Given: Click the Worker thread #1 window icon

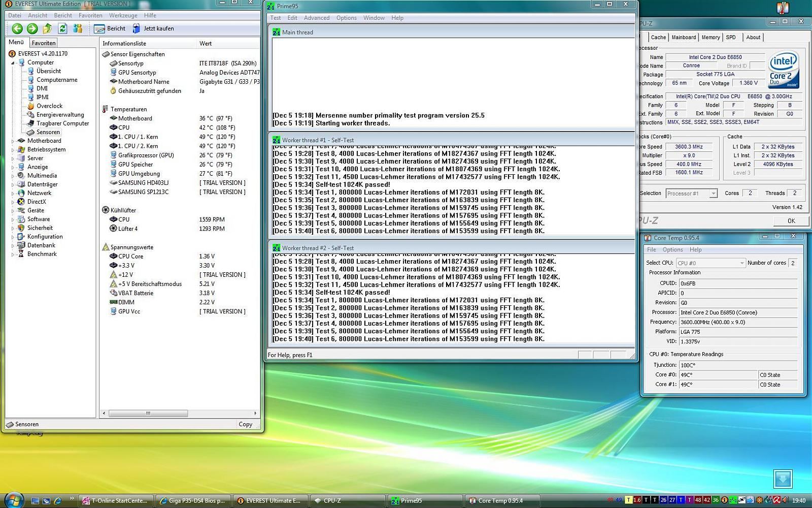Looking at the screenshot, I should point(276,140).
